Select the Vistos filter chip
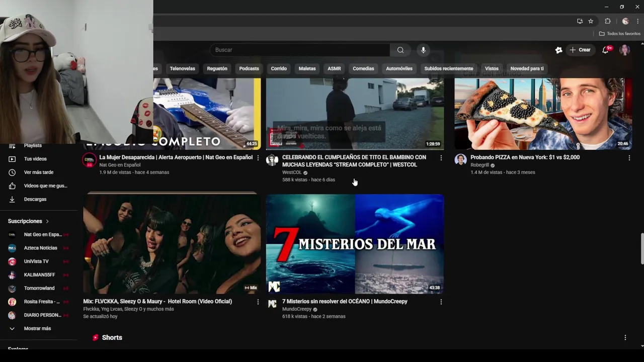The width and height of the screenshot is (644, 362). pos(492,68)
